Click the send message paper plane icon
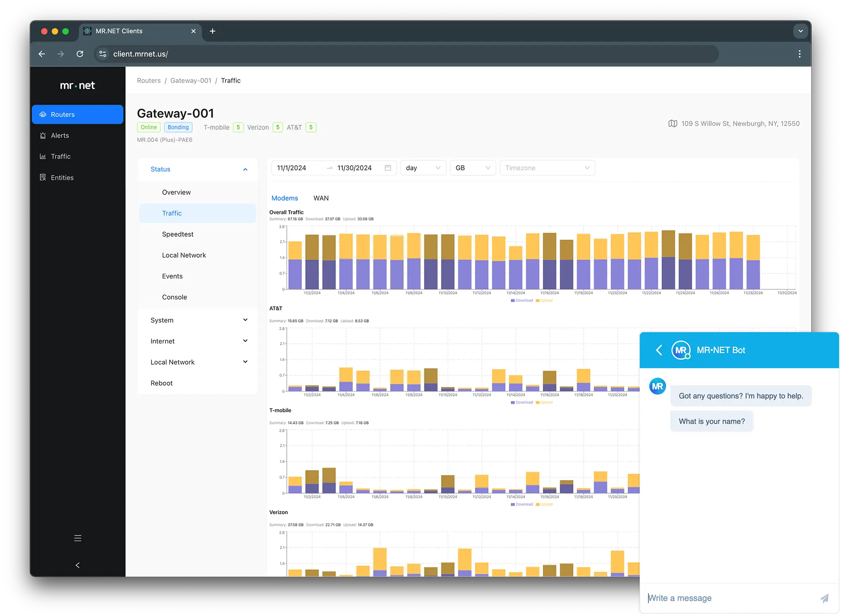Viewport: 841px width, 616px height. pos(824,598)
